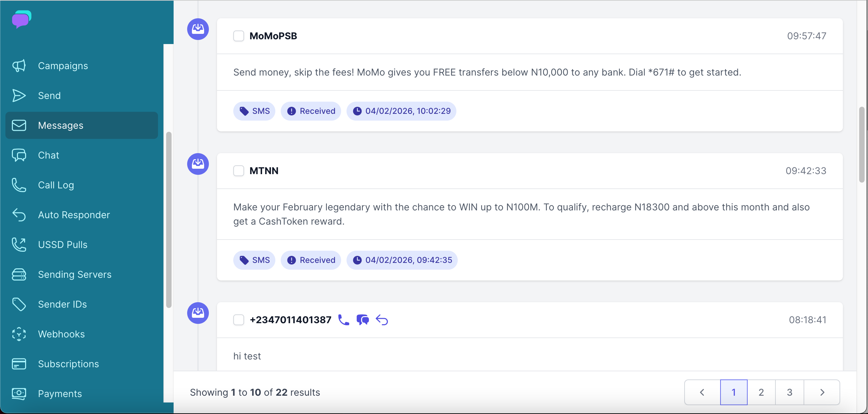Open page 3 of results
Screen dimensions: 868x414
[789, 392]
